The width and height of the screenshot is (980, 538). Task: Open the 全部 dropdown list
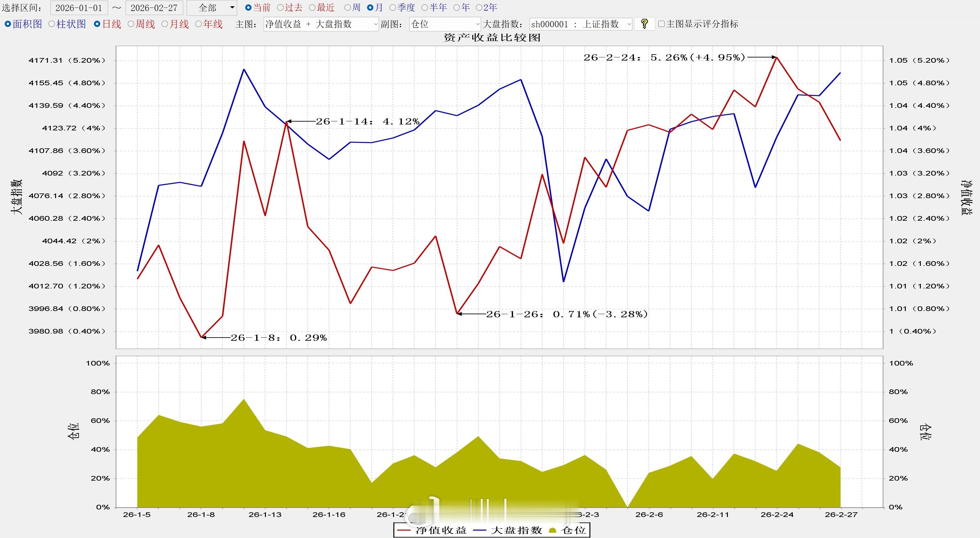coord(212,8)
